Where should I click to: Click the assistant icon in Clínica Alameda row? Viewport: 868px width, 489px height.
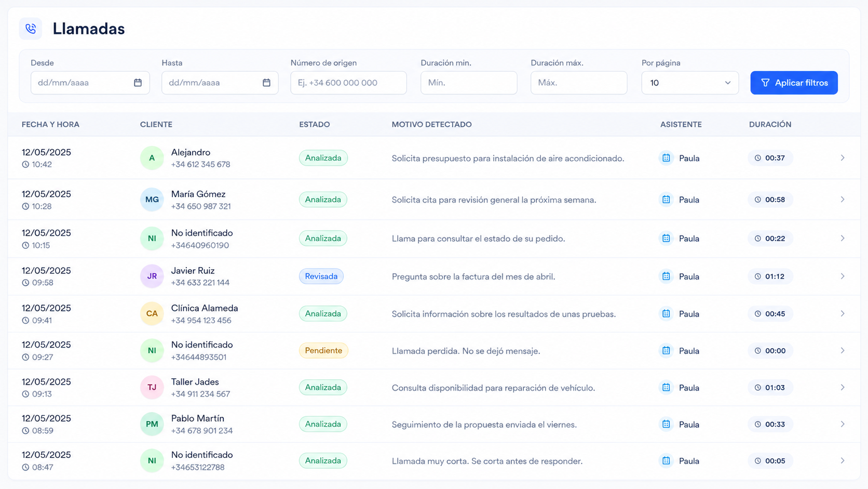click(666, 314)
